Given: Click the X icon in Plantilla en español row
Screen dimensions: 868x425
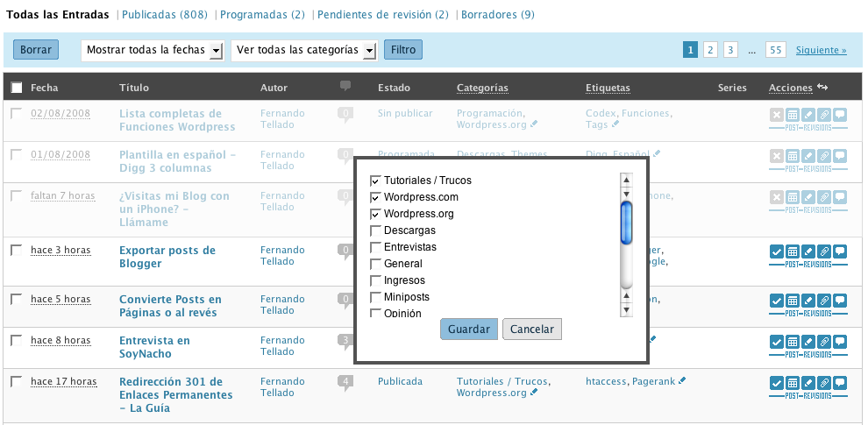Looking at the screenshot, I should 776,156.
